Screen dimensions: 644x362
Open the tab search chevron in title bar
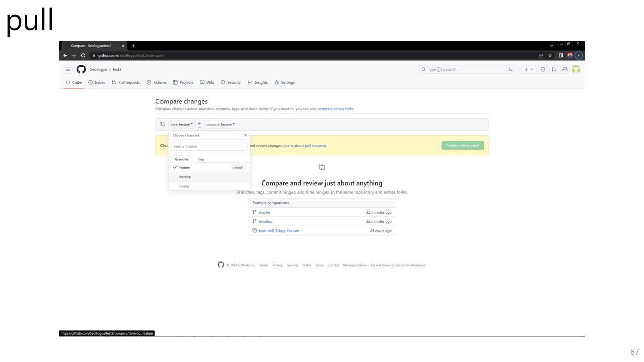point(552,46)
